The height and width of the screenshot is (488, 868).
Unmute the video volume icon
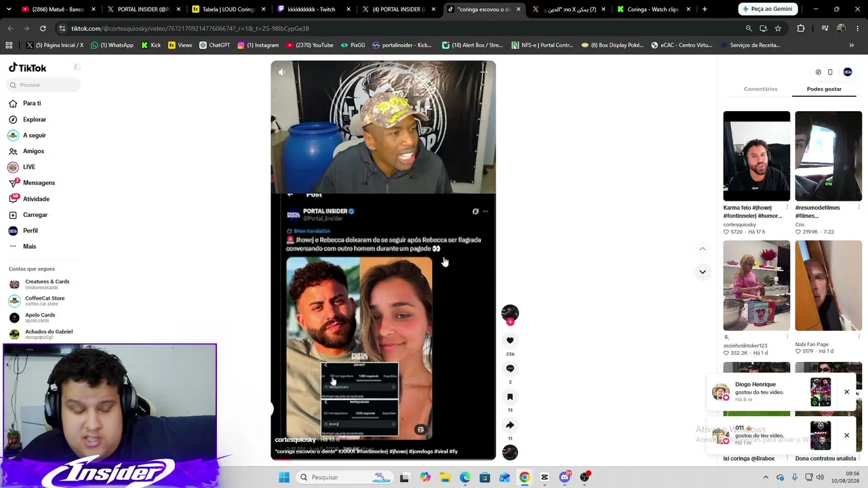point(281,72)
